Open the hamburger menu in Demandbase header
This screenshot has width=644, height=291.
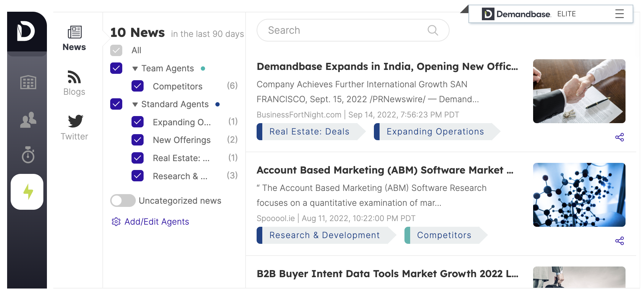tap(619, 14)
